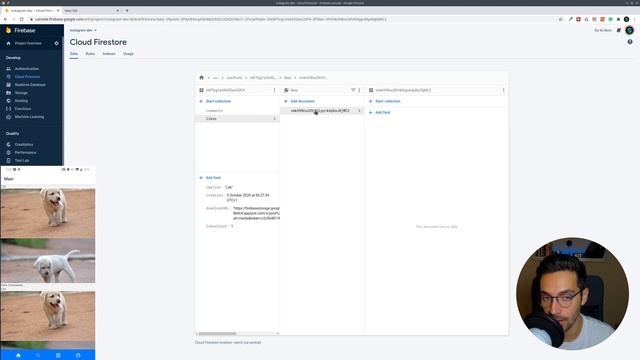Image resolution: width=640 pixels, height=360 pixels.
Task: Select the highlighted document in likes column
Action: click(x=322, y=111)
